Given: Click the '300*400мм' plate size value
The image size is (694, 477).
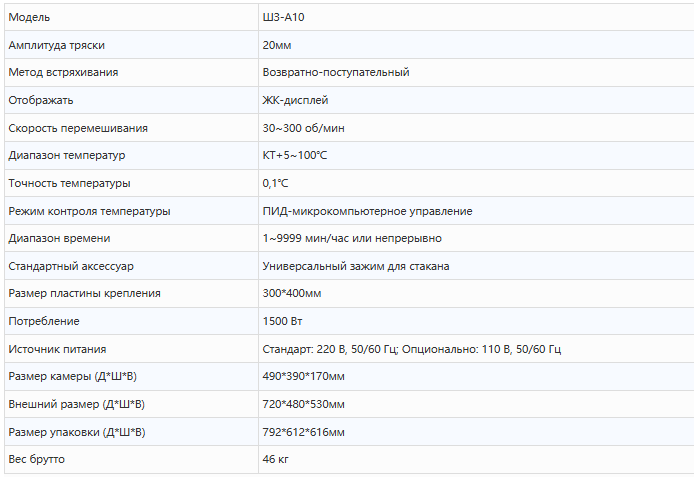Looking at the screenshot, I should 291,293.
